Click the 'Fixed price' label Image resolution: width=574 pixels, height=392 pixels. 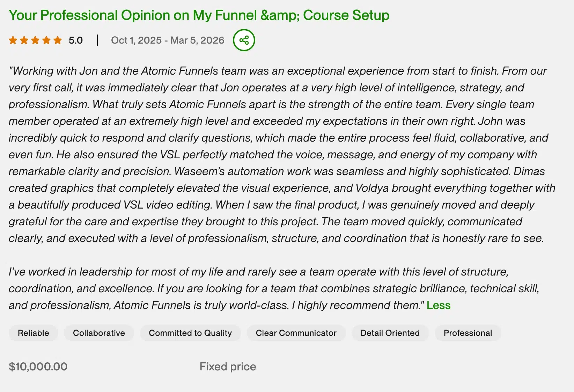pos(227,367)
